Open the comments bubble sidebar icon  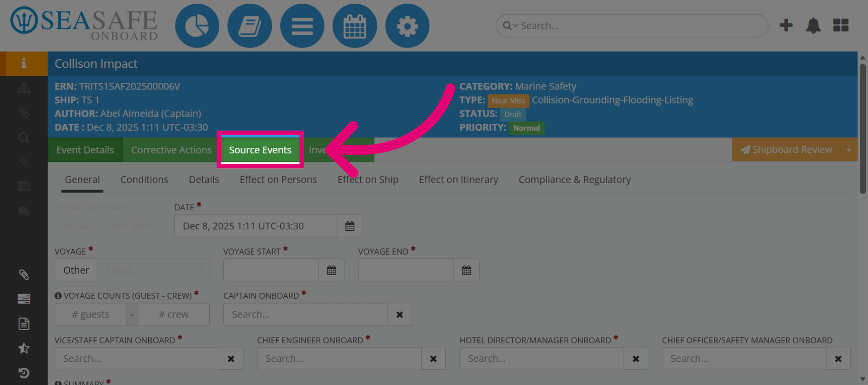point(24,211)
